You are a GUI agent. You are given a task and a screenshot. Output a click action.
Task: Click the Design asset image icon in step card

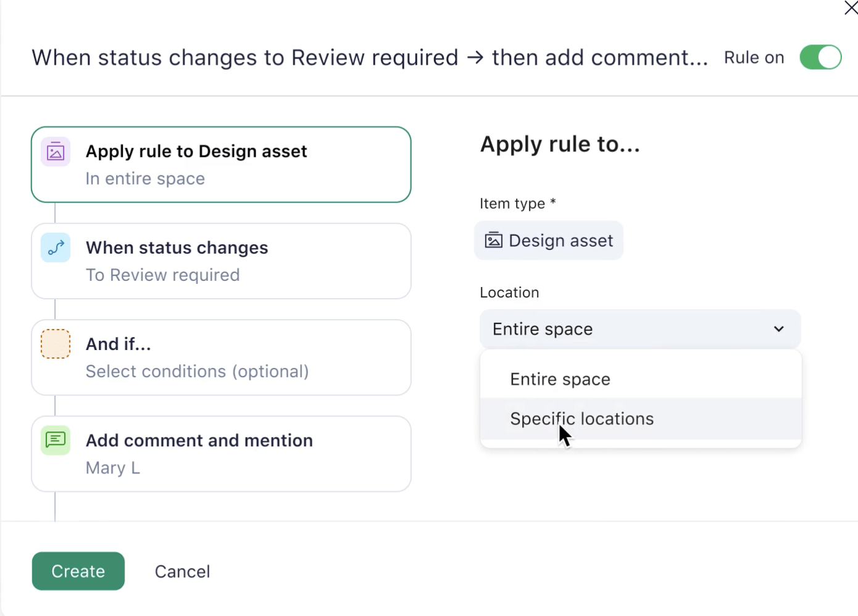(x=56, y=152)
